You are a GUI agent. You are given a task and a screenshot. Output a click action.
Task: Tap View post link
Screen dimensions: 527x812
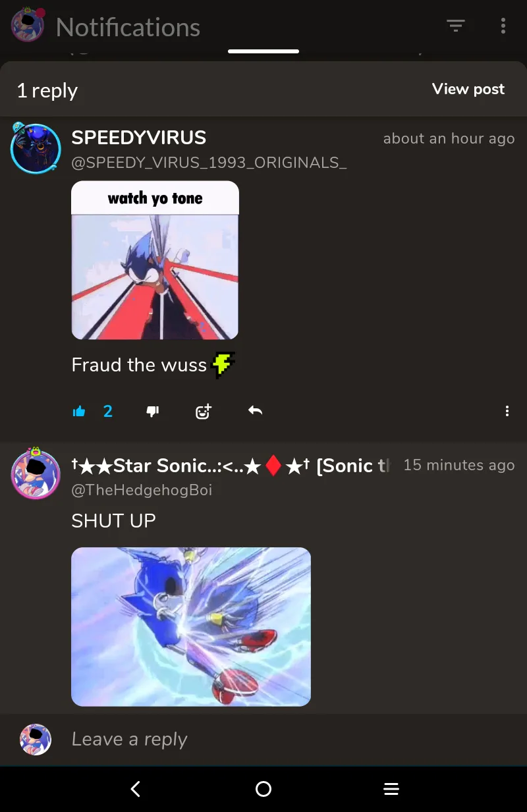(468, 89)
